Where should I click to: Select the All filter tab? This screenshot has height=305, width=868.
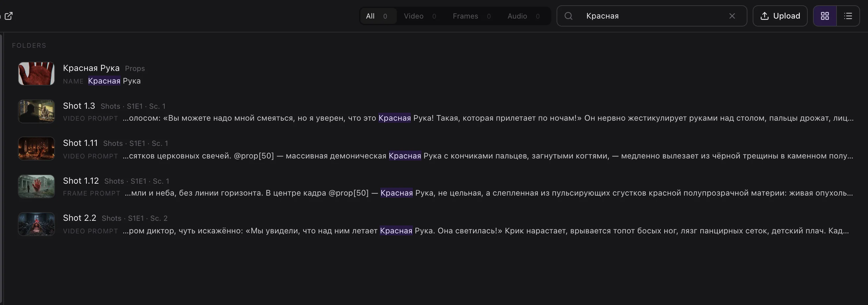click(378, 16)
